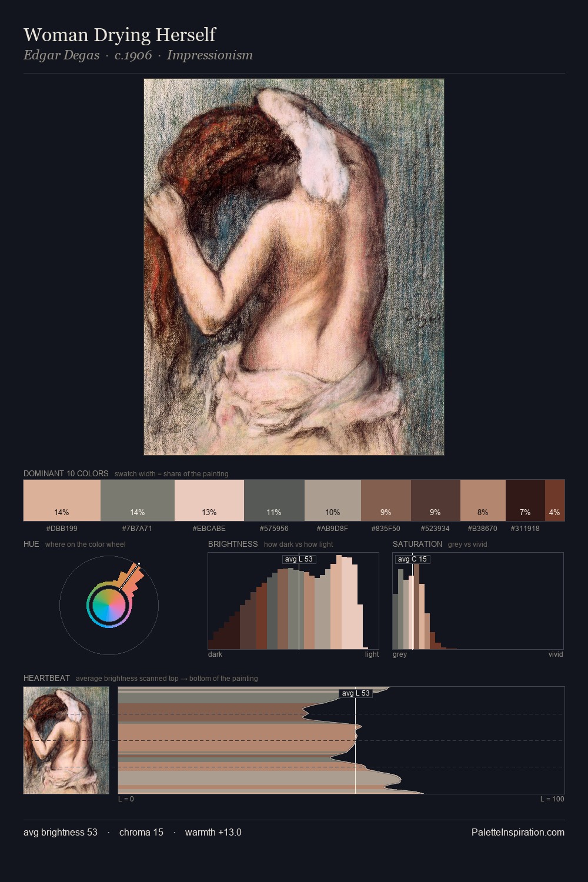This screenshot has height=882, width=588.
Task: Click the "HUE" section heading
Action: pos(31,544)
